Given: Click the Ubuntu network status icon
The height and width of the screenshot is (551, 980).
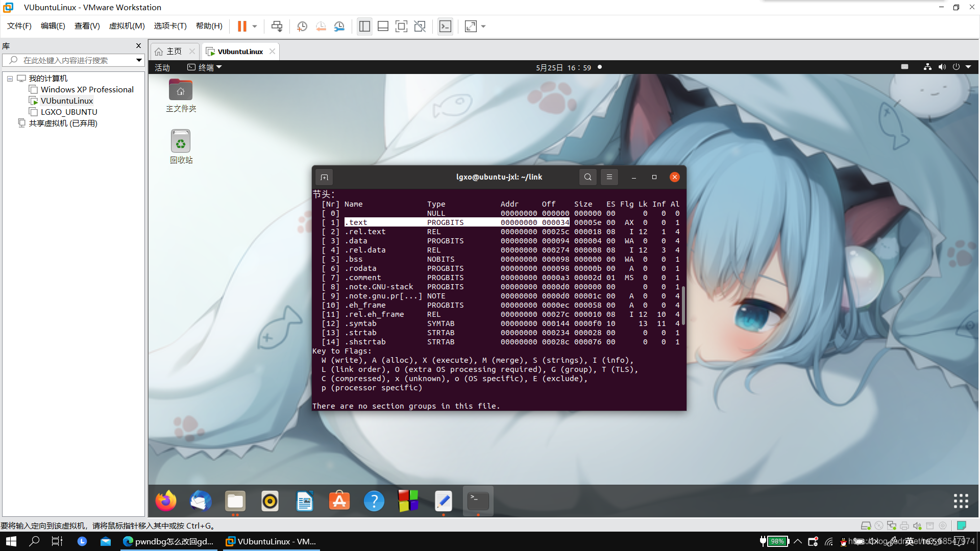Looking at the screenshot, I should [927, 67].
